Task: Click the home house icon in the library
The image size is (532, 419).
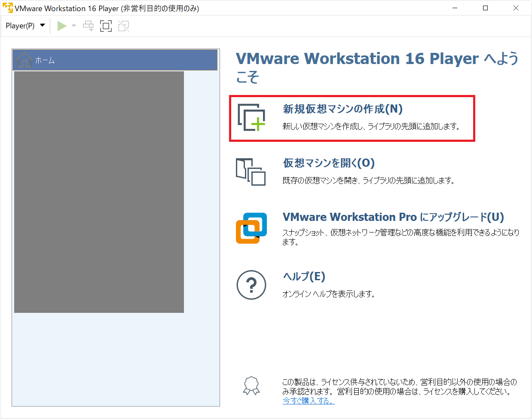Action: 24,60
